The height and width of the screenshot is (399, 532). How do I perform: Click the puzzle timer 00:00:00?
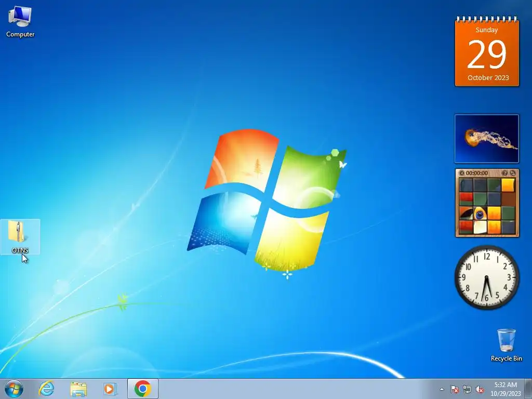point(477,173)
